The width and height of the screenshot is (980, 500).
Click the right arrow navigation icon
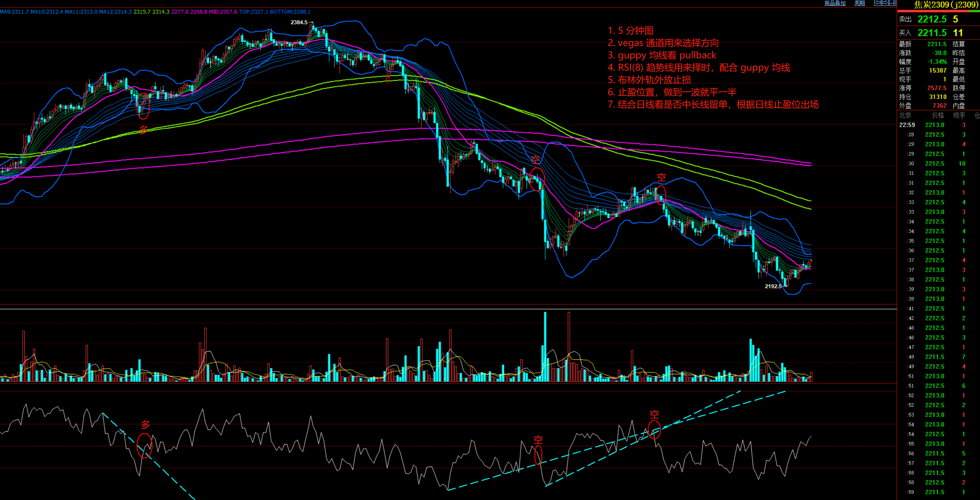coord(885,3)
